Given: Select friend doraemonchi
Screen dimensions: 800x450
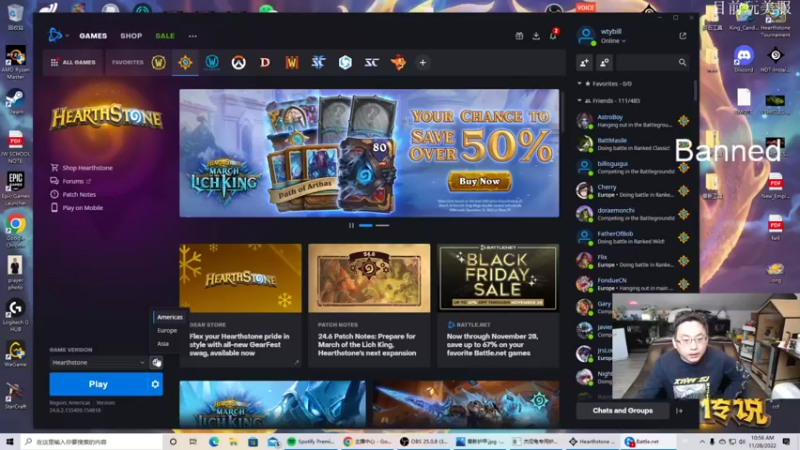Looking at the screenshot, I should tap(633, 214).
